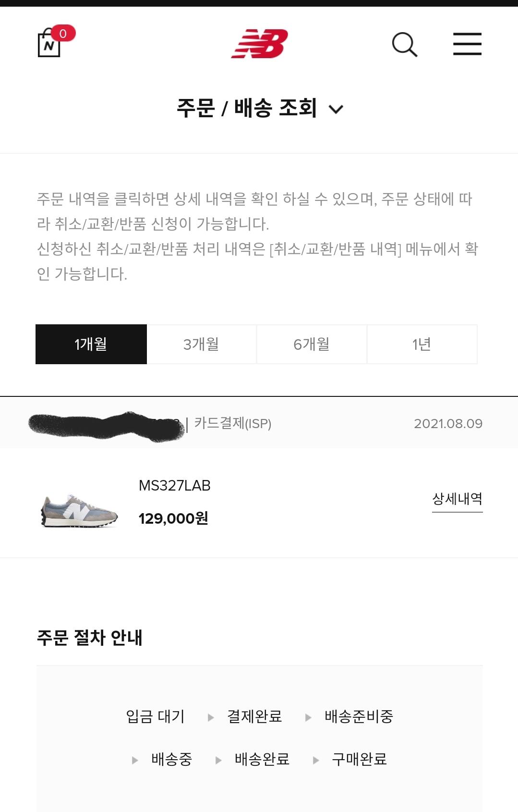Screen dimensions: 518x812
Task: Switch to the 3개월 period tab
Action: tap(202, 344)
